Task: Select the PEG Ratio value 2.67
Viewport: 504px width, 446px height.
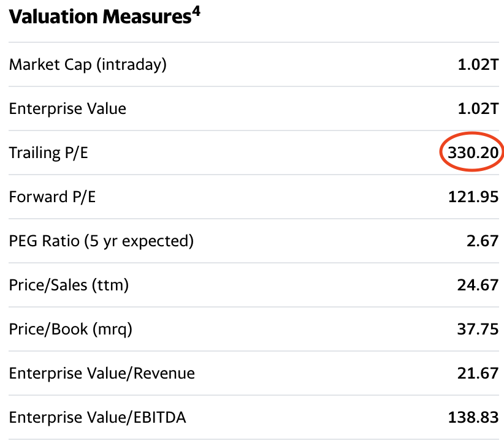Action: point(482,241)
